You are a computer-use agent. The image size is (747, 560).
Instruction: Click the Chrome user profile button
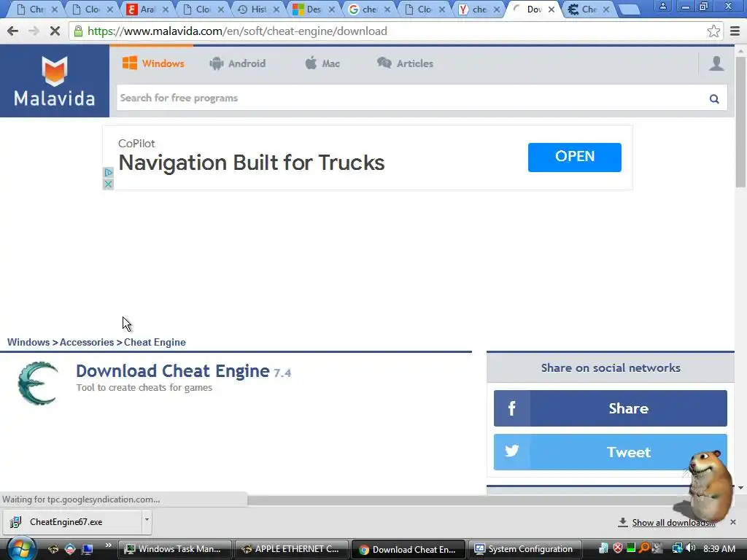(662, 6)
